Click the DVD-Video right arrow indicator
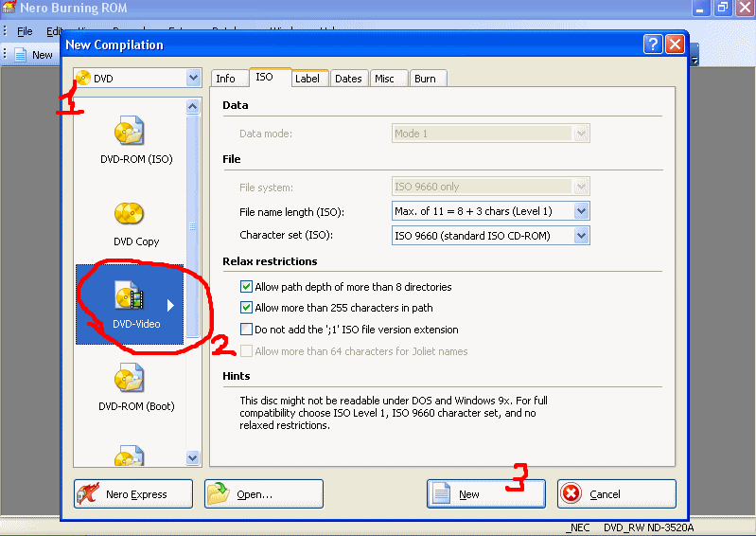756x536 pixels. tap(170, 305)
